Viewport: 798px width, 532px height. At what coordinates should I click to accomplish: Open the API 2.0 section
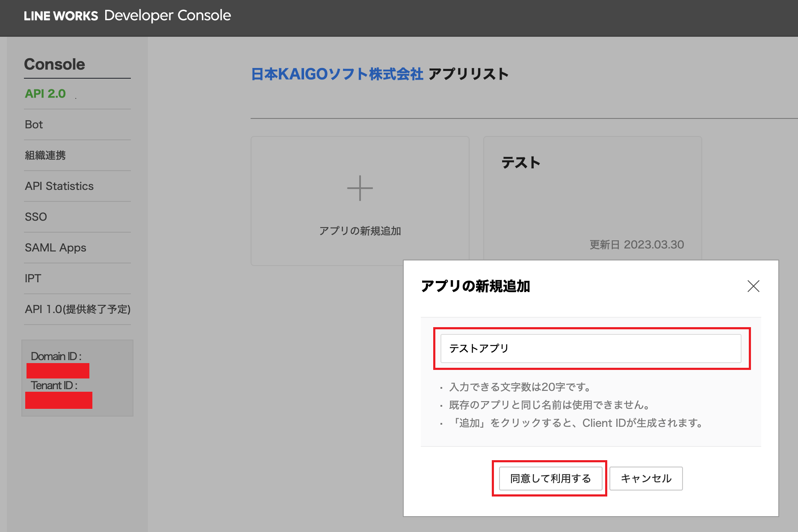(46, 94)
